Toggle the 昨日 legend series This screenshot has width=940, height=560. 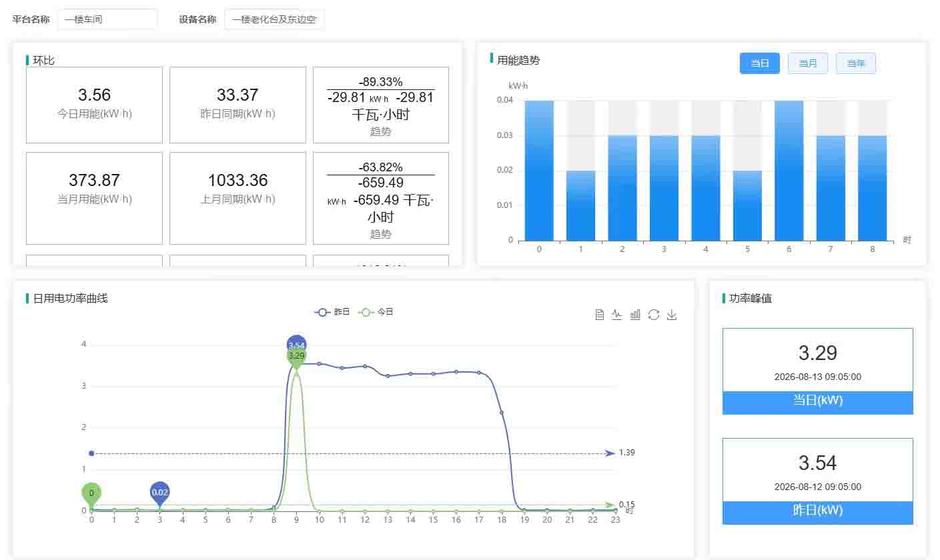(x=332, y=311)
